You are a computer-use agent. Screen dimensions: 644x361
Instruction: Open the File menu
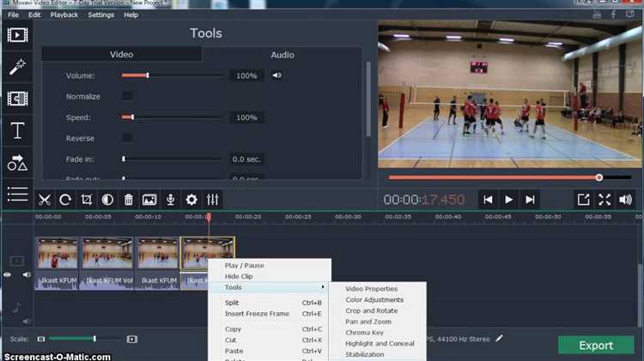13,15
